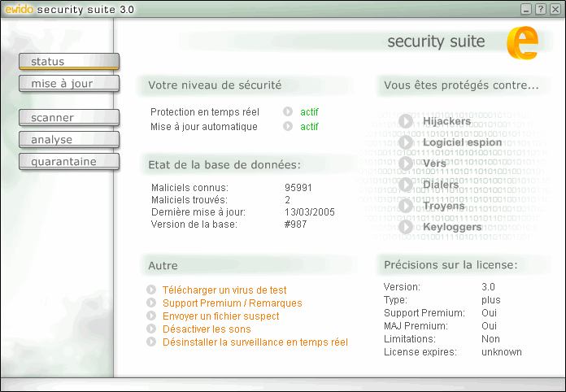Open the mise à jour section

click(x=69, y=84)
